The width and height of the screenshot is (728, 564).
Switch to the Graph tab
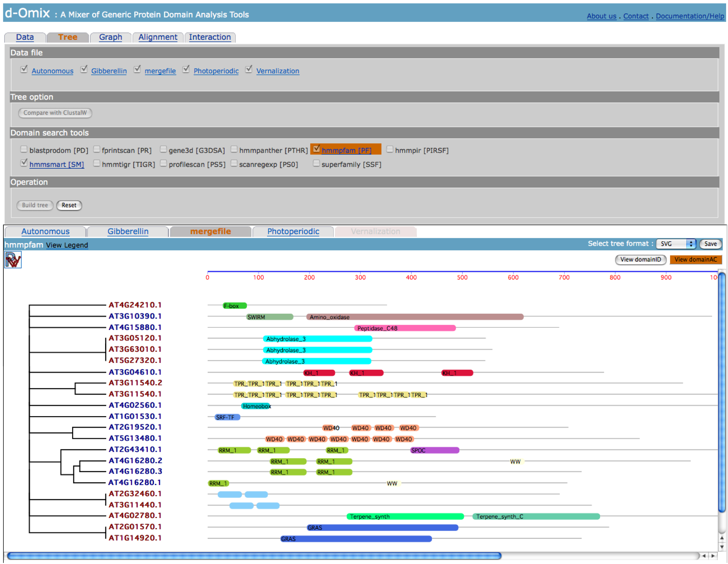click(111, 37)
